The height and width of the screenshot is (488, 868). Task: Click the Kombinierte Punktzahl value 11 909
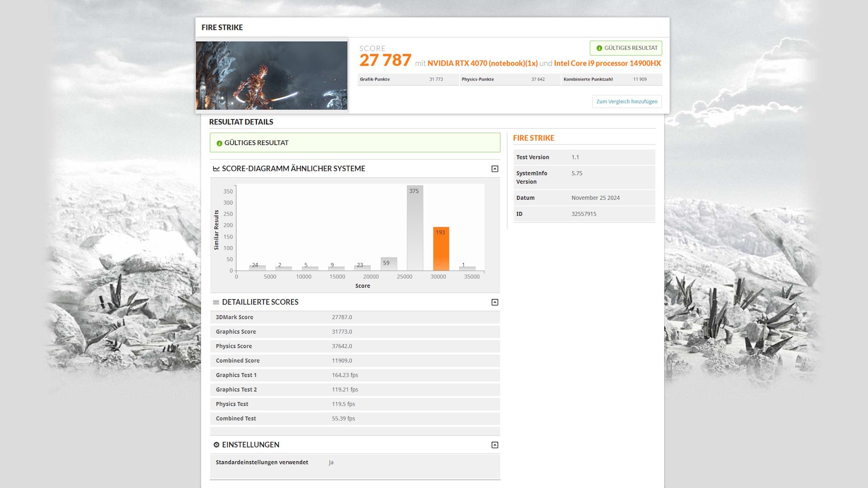click(x=640, y=79)
